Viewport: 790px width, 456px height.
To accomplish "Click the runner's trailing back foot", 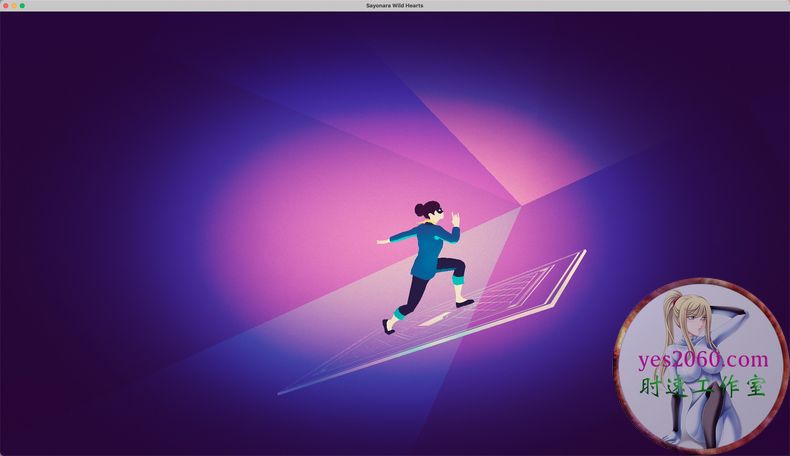I will (388, 326).
